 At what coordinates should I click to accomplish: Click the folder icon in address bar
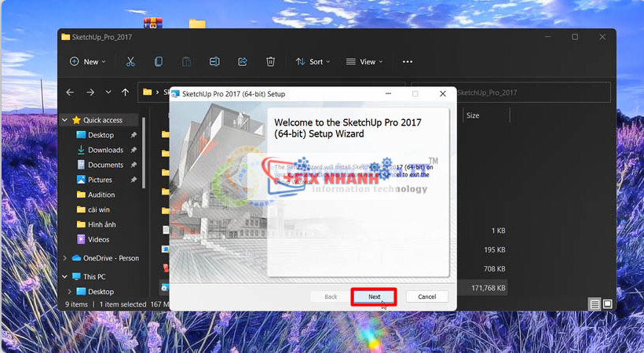(x=148, y=93)
